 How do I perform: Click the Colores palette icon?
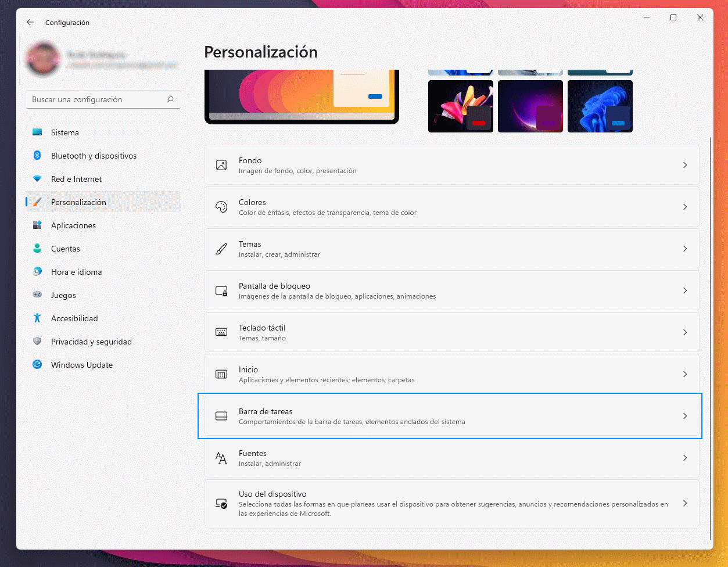point(221,207)
